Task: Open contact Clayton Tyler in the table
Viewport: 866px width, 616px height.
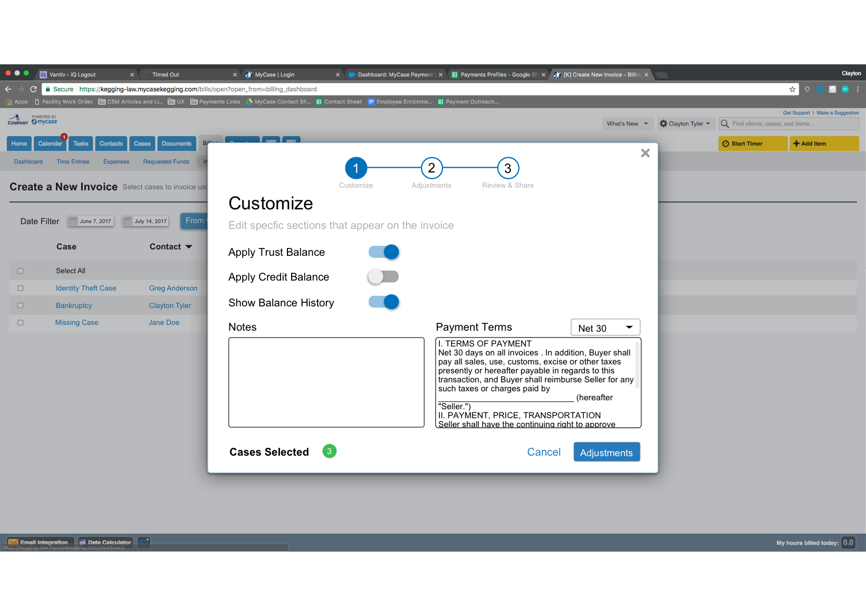Action: [x=170, y=305]
